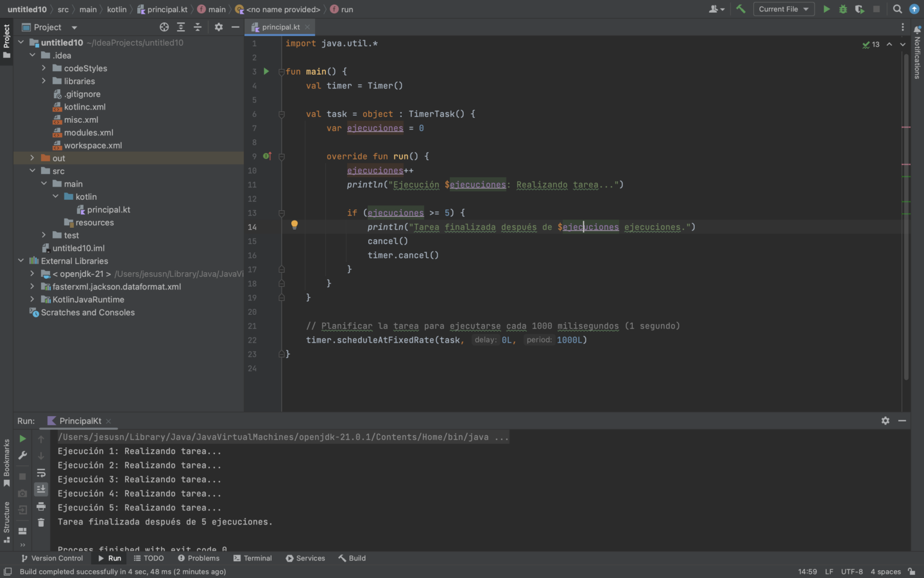Viewport: 924px width, 578px height.
Task: Start the Debug session via the bug icon
Action: (842, 9)
